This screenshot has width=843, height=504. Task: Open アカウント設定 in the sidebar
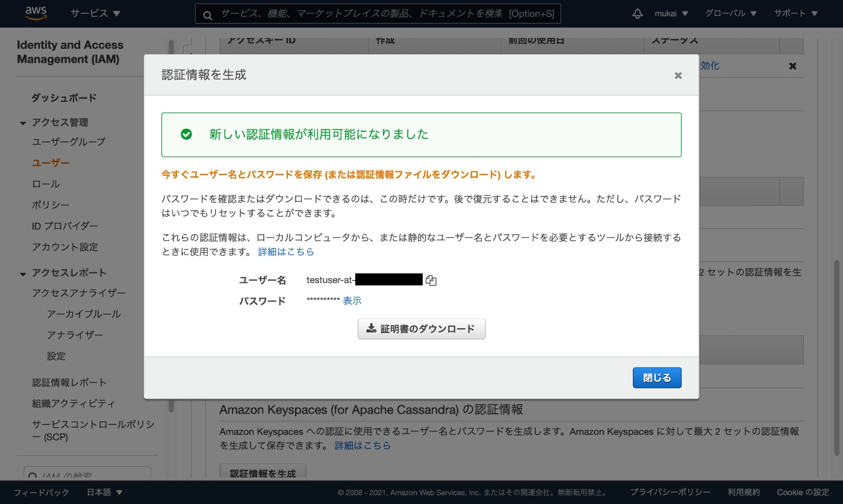65,247
